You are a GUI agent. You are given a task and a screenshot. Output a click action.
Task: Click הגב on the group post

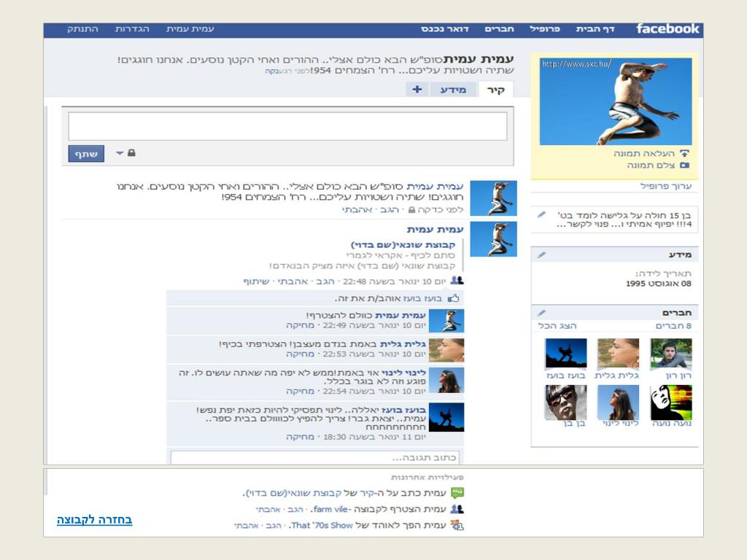pos(325,281)
